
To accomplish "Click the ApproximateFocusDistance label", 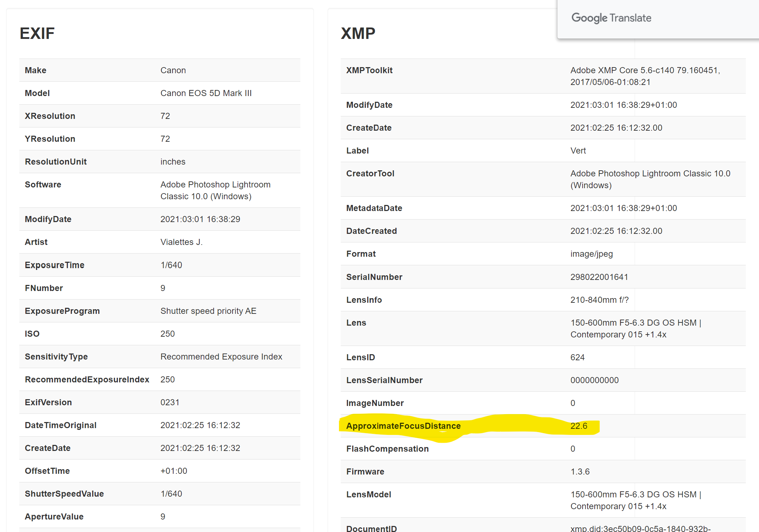I will (403, 426).
